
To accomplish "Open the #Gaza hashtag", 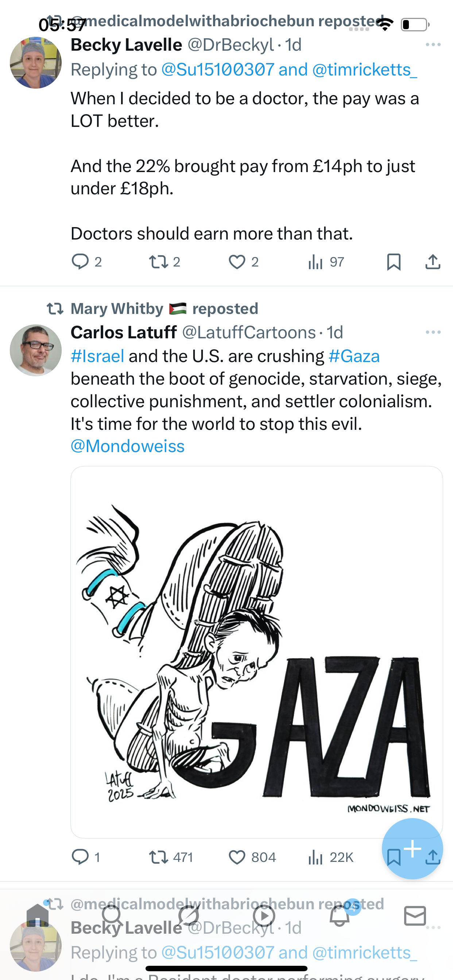I will 354,356.
